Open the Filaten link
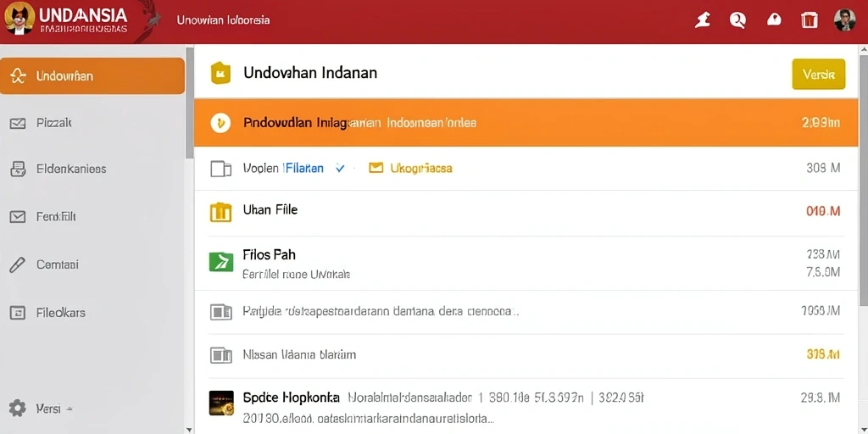This screenshot has width=868, height=434. pos(303,169)
